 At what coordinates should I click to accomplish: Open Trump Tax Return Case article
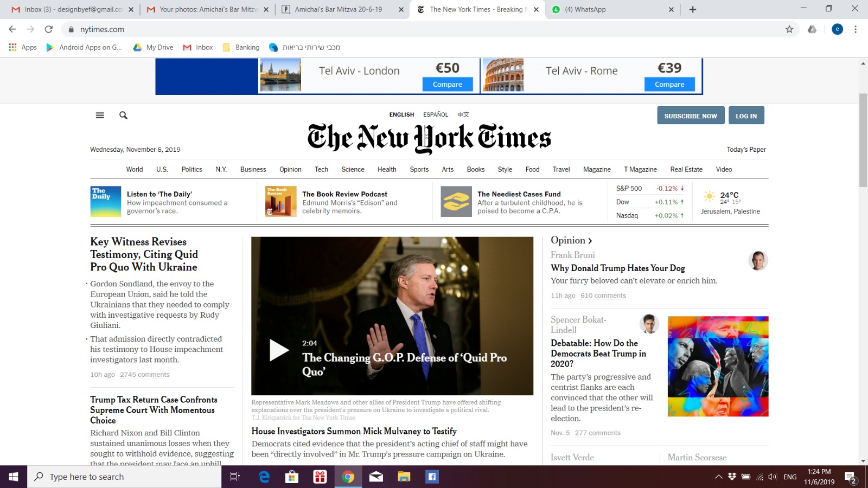pos(154,410)
